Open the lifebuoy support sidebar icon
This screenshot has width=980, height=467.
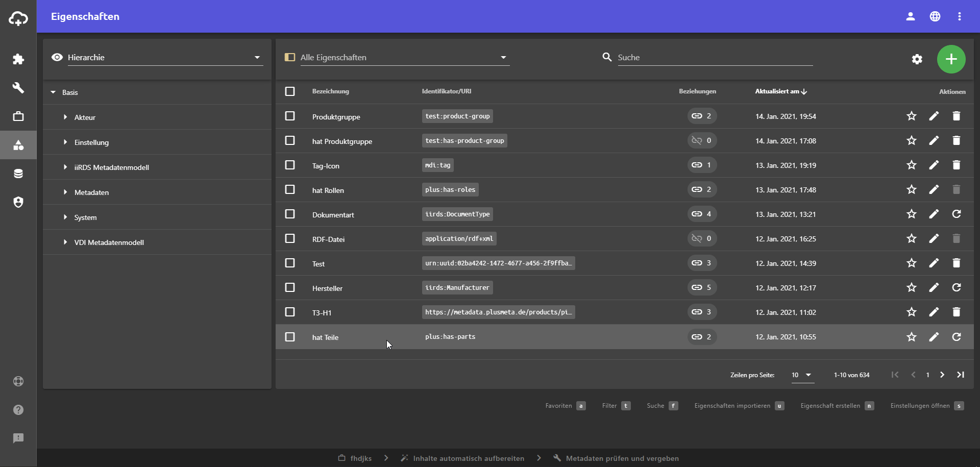(18, 381)
